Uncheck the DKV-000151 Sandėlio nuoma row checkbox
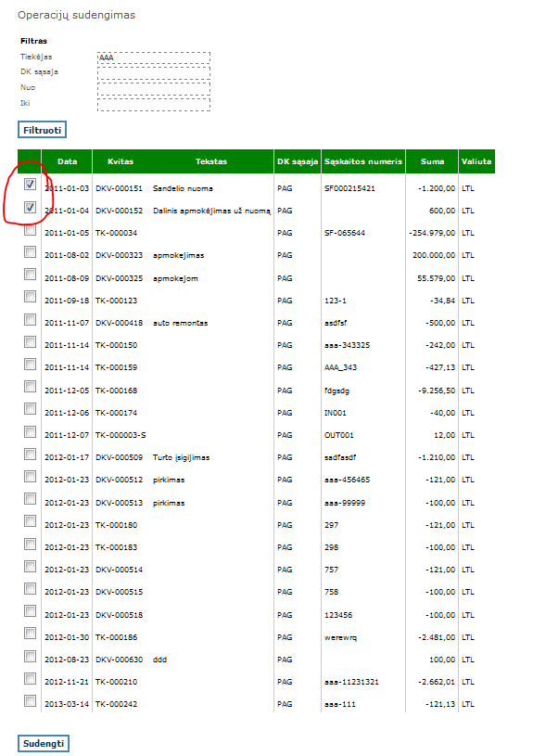The width and height of the screenshot is (546, 756). pos(30,185)
